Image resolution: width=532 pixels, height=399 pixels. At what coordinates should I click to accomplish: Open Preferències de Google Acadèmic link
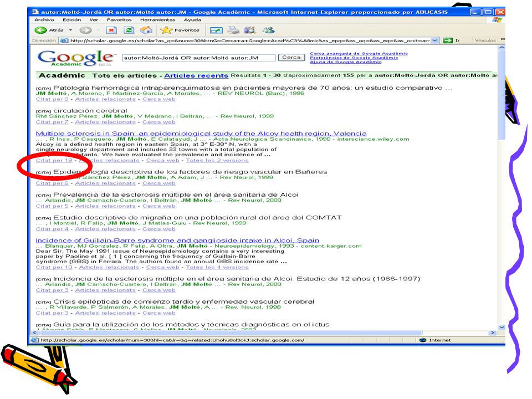354,58
